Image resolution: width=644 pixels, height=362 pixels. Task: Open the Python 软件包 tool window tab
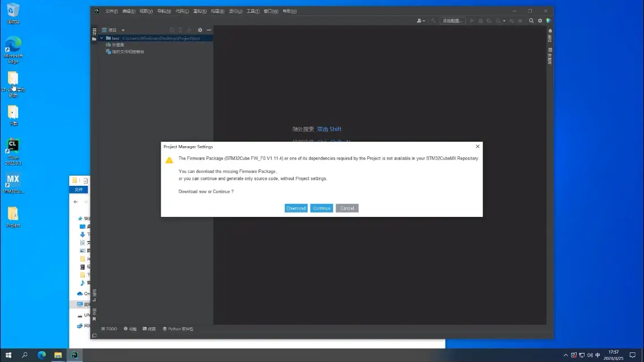point(178,329)
